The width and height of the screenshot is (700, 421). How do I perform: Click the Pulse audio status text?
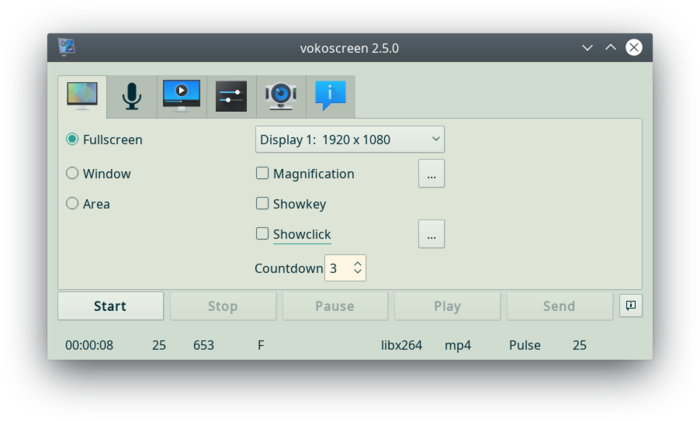[525, 345]
